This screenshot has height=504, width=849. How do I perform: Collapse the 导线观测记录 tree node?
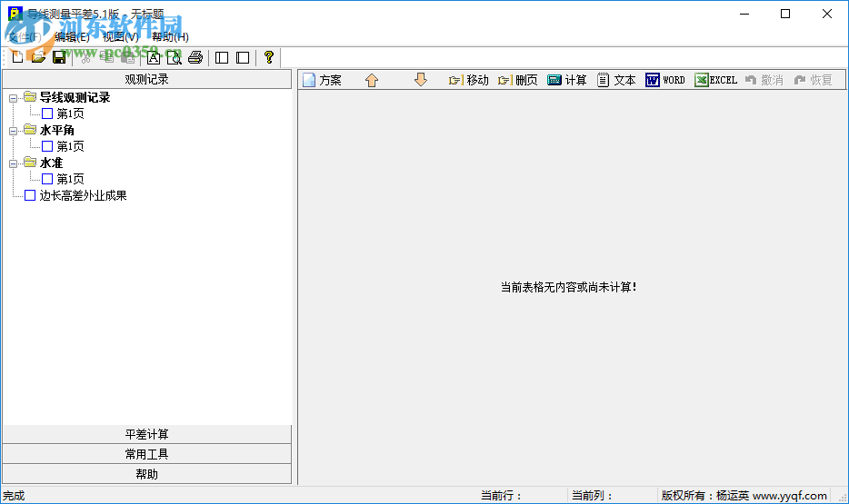[x=13, y=98]
